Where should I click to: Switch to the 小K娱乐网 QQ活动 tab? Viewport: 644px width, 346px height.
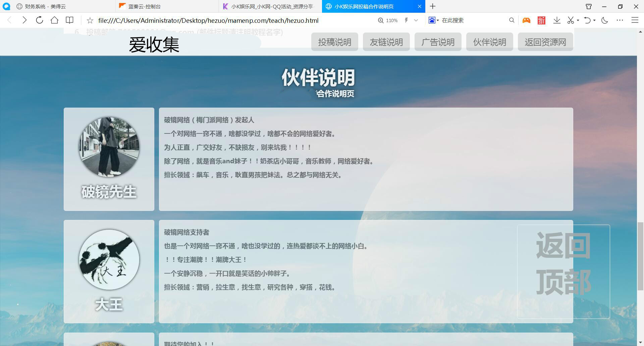tap(270, 6)
